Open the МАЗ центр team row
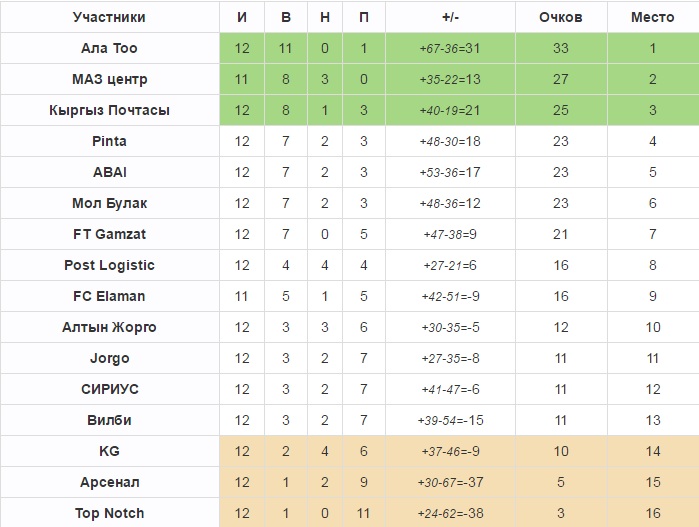The image size is (699, 527). pos(109,79)
